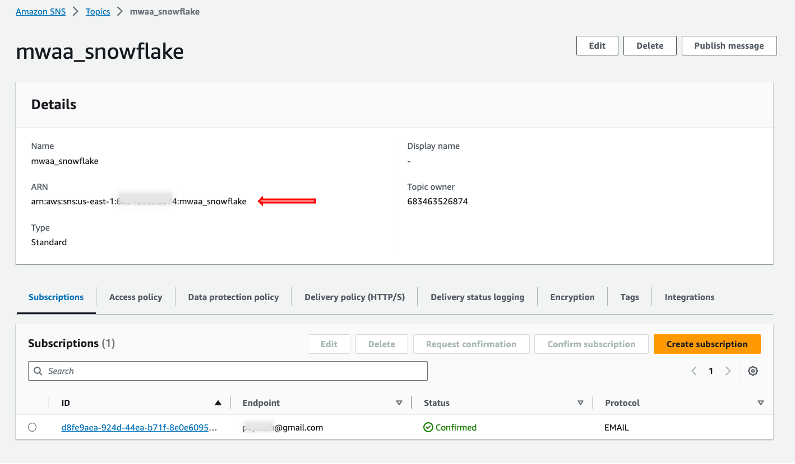Click page number 1 in pagination
The height and width of the screenshot is (464, 795).
(711, 371)
